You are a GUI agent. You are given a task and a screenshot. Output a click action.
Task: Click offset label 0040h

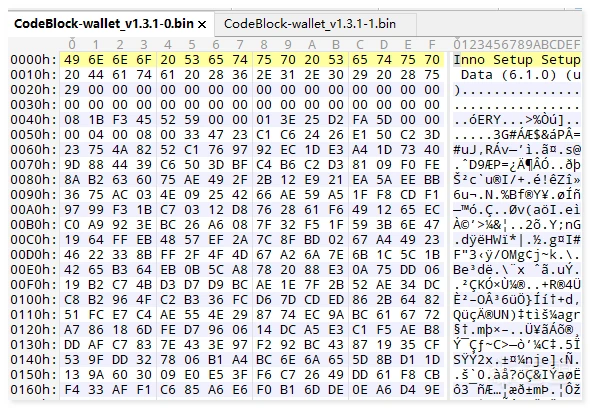(33, 120)
